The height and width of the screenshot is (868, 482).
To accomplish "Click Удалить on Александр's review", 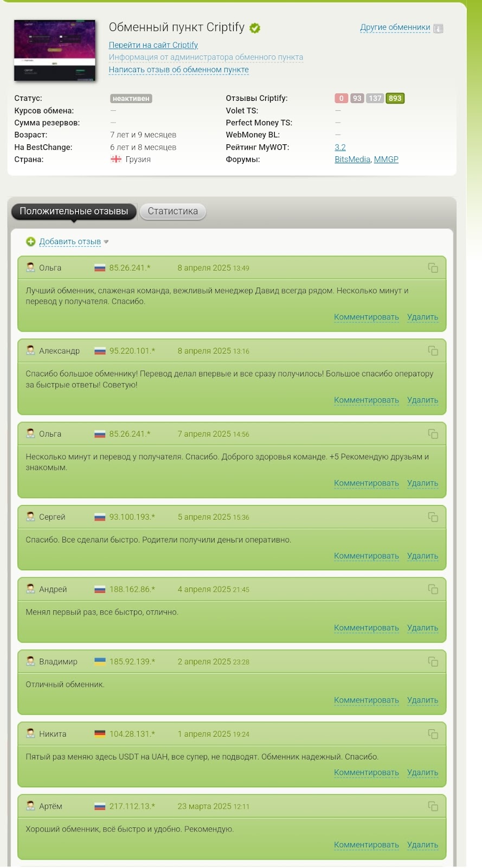I will 423,400.
